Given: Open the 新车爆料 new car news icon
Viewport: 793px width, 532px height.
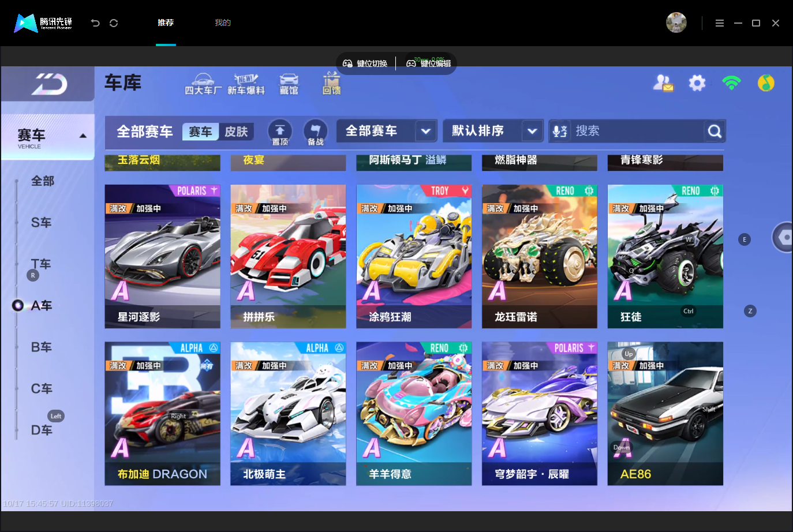Looking at the screenshot, I should click(246, 84).
